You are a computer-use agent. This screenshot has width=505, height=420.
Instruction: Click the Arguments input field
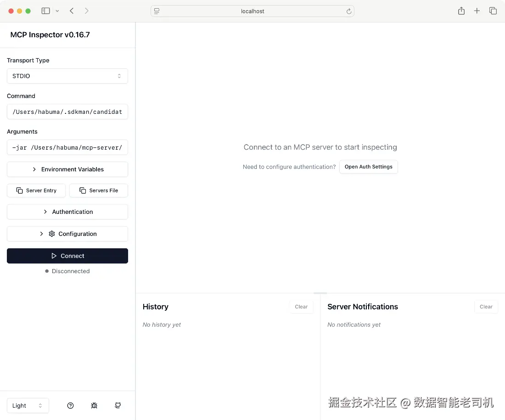(x=67, y=147)
